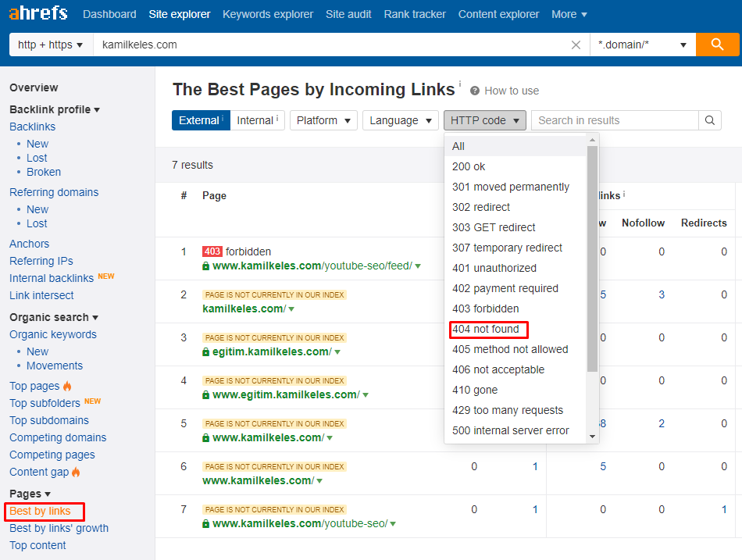Focus the Search in results input field
Viewport: 742px width, 560px height.
tap(615, 120)
